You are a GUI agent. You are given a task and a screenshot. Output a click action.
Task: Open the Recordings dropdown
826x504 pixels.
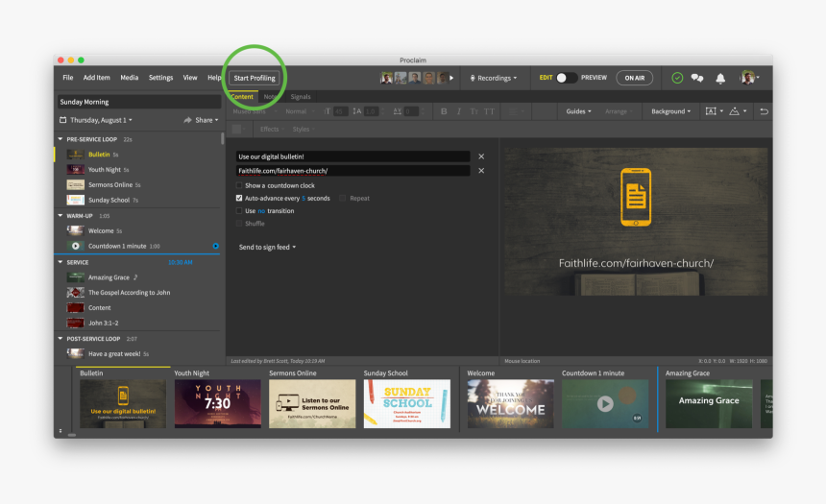(x=494, y=78)
